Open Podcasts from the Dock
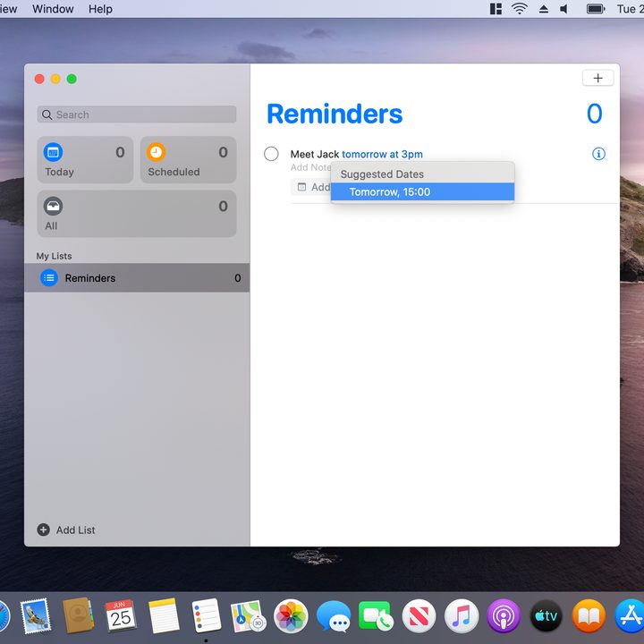The height and width of the screenshot is (644, 644). tap(504, 615)
